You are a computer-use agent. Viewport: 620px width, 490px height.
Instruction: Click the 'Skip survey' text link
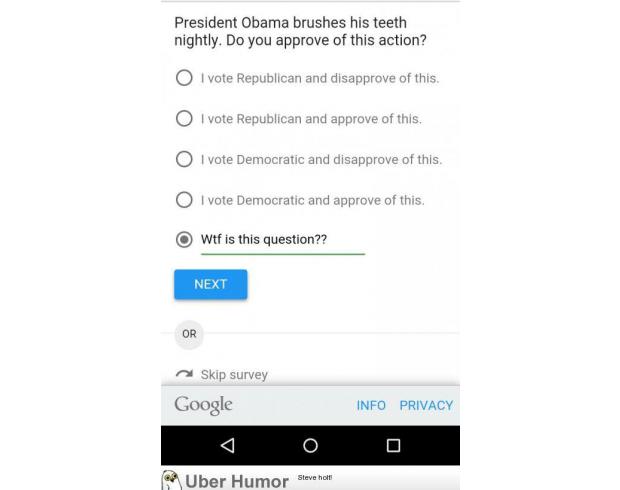pos(234,375)
